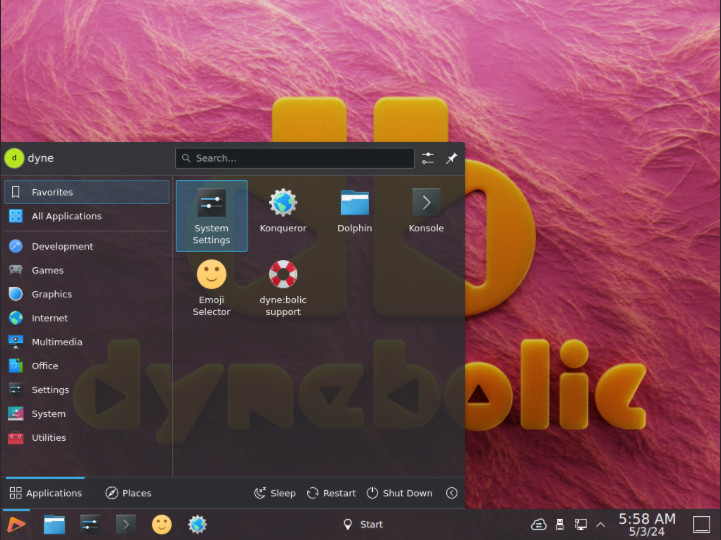This screenshot has height=540, width=721.
Task: Open dyne:bolic support favorite
Action: pos(283,287)
